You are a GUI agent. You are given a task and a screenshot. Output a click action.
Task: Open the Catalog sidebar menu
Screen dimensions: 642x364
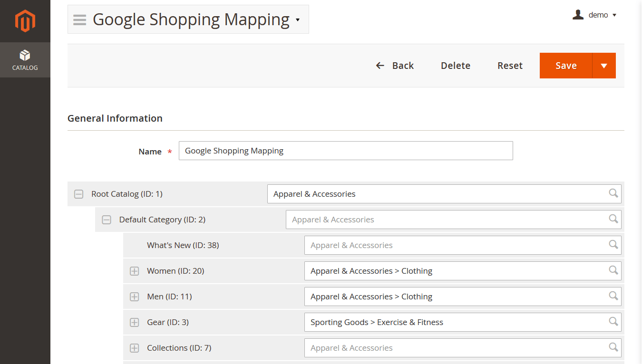[25, 59]
